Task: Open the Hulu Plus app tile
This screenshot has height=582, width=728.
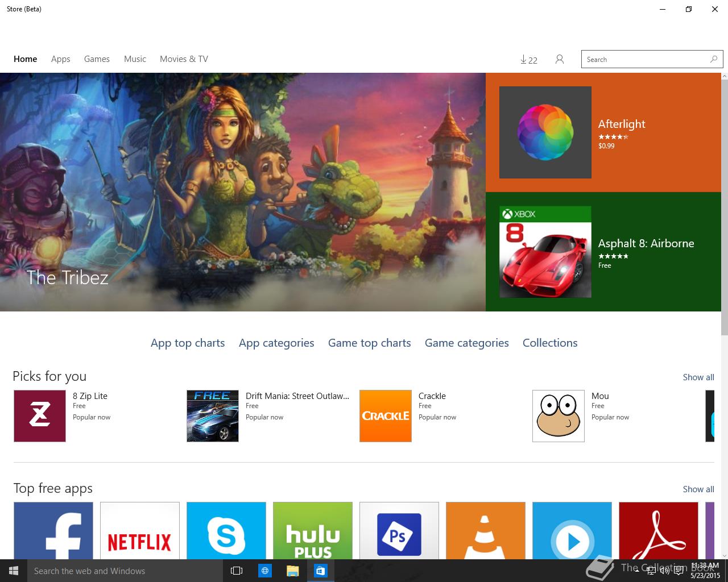Action: (313, 530)
